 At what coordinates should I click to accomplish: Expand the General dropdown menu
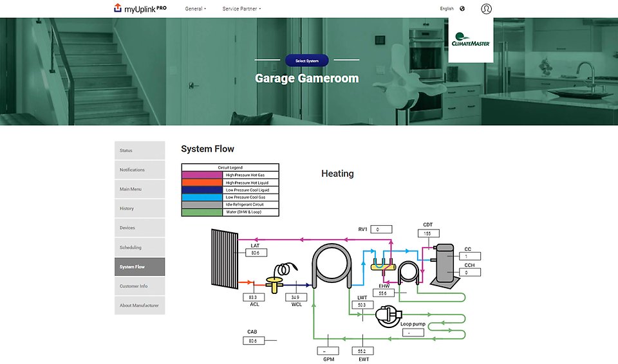195,9
